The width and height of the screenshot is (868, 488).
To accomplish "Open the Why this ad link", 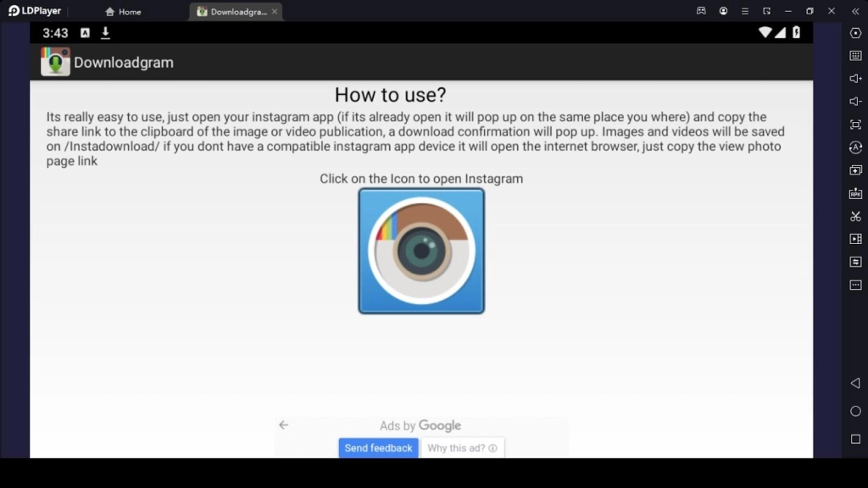I will [460, 447].
